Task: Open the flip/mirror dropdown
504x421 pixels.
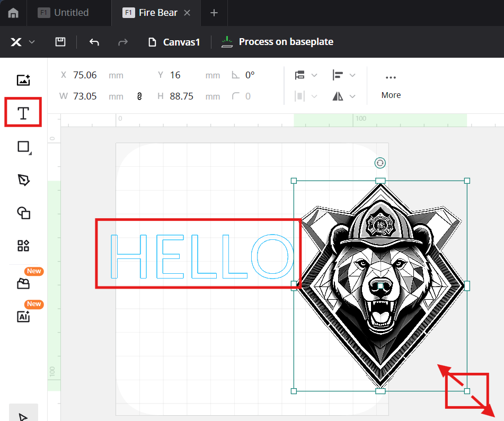Action: pos(343,96)
